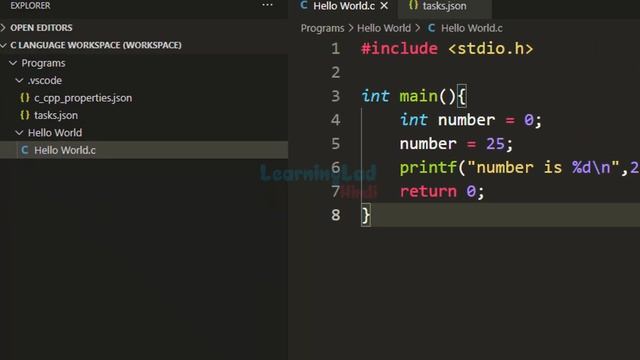Click Hello World.c in the breadcrumb
This screenshot has width=640, height=360.
click(x=471, y=28)
